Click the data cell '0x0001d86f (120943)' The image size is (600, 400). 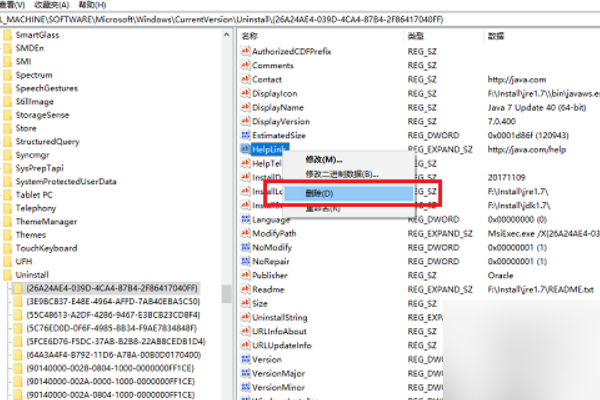(x=528, y=136)
